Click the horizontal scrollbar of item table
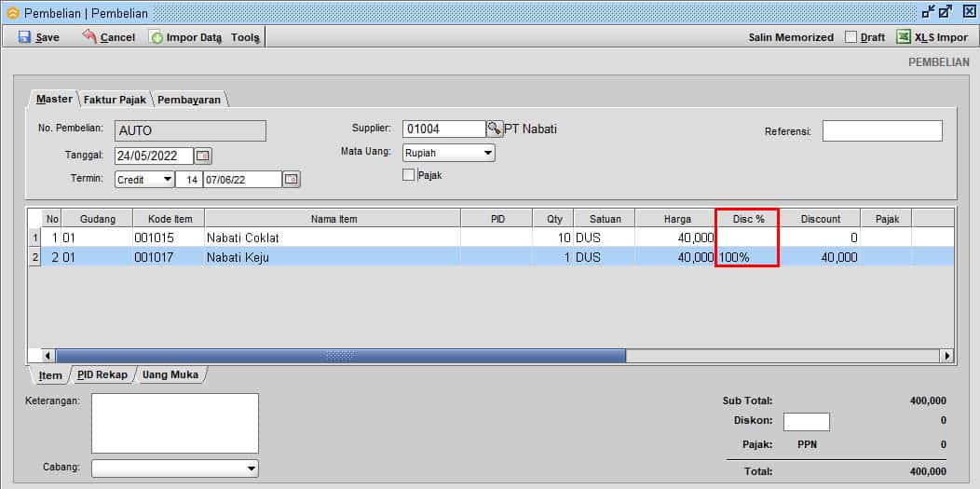Screen dimensions: 980x489 pyautogui.click(x=340, y=356)
